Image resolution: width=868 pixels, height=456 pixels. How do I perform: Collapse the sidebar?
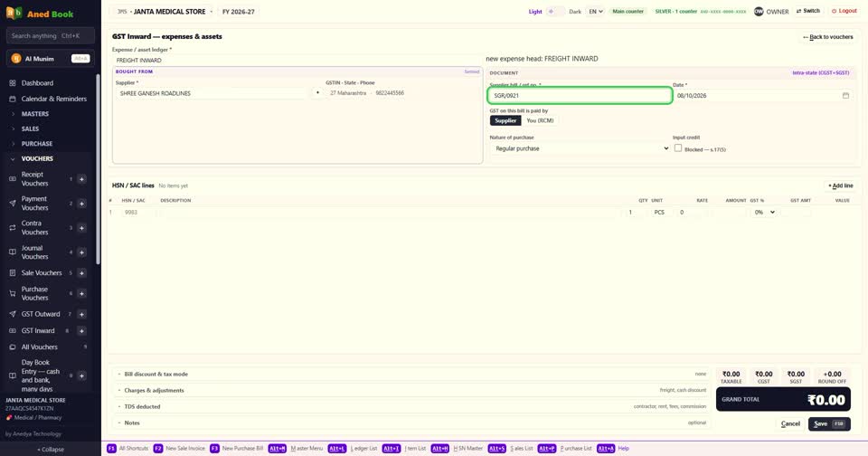pyautogui.click(x=51, y=450)
